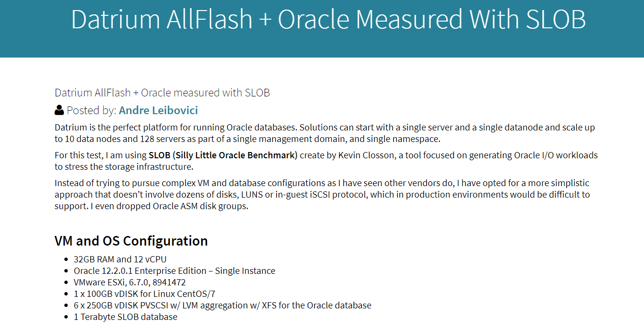
Task: Click the Oracle 12.2.0.1 Enterprise Edition bullet
Action: (174, 271)
